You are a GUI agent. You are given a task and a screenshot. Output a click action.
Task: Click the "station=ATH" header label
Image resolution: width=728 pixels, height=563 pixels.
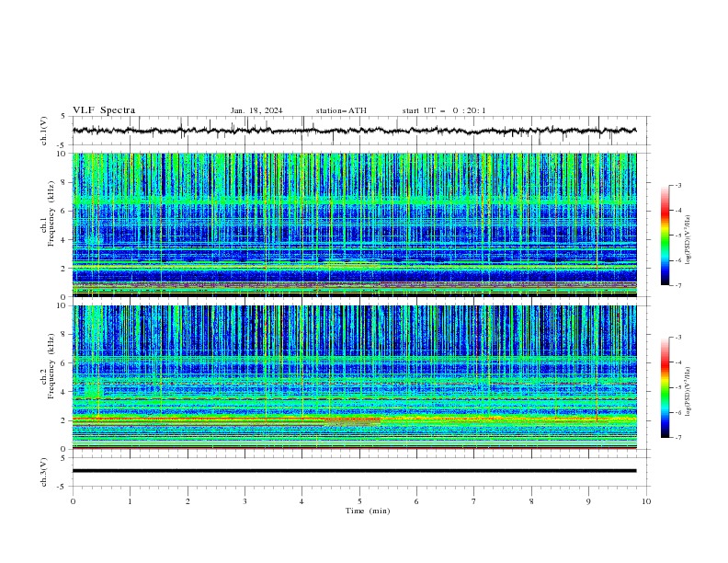(341, 110)
